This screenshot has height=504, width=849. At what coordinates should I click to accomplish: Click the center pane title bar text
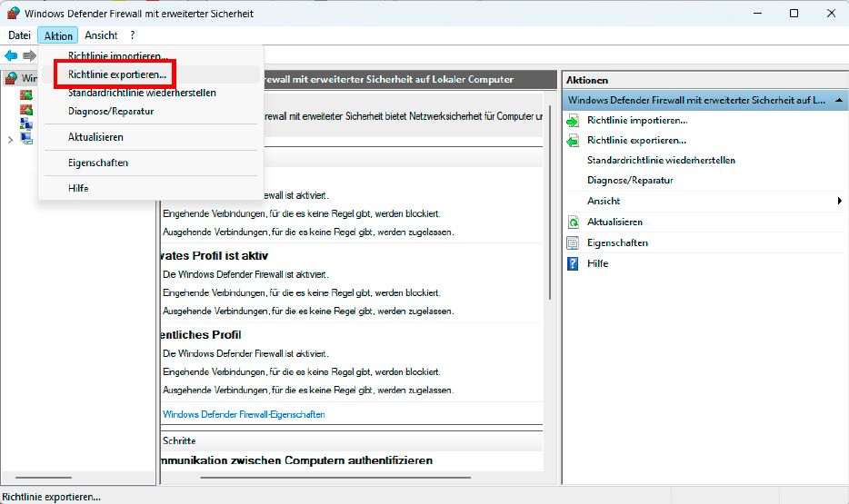[x=388, y=80]
